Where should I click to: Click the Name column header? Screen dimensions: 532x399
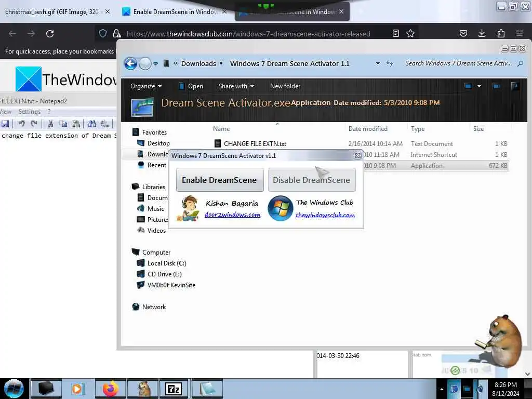click(221, 129)
